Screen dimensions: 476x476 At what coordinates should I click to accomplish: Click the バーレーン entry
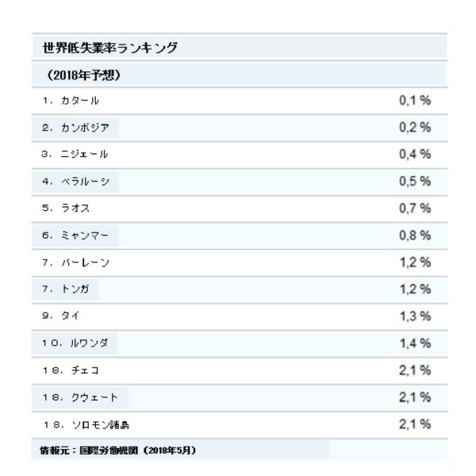click(85, 263)
